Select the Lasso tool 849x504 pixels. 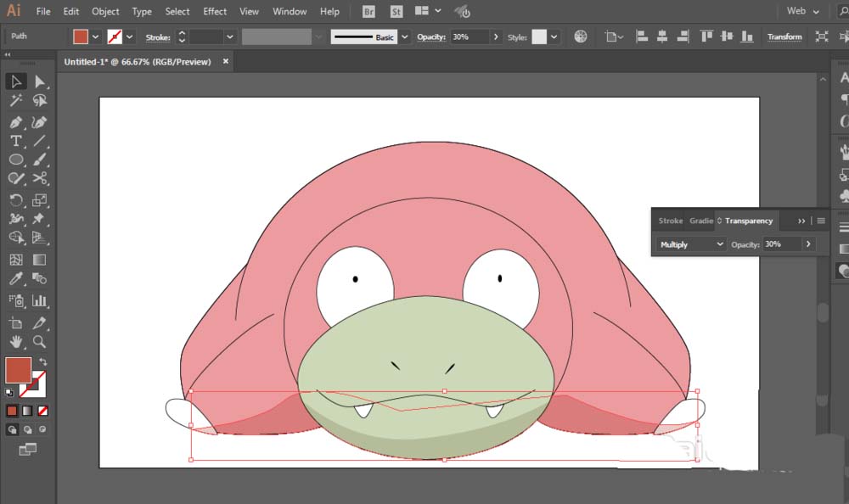tap(40, 101)
